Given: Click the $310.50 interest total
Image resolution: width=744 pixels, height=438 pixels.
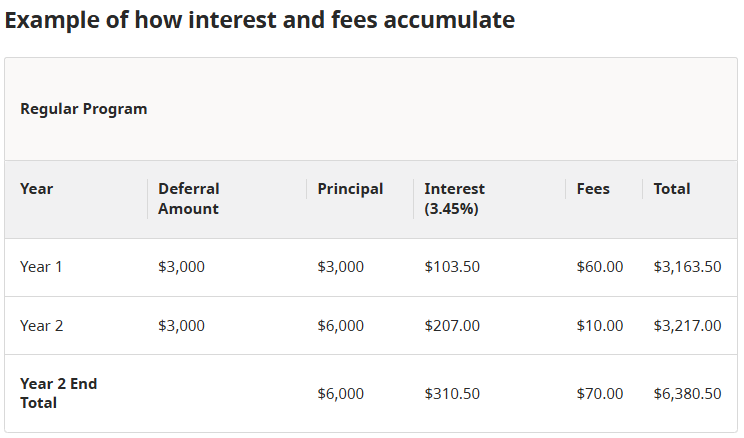Looking at the screenshot, I should 452,393.
